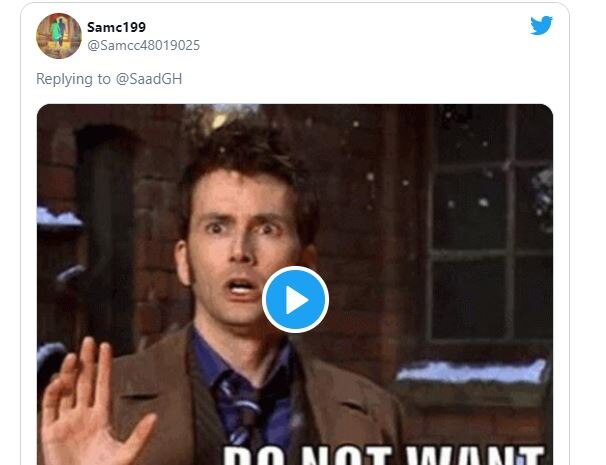This screenshot has width=606, height=465.
Task: Click the striped tie in the GIF
Action: tap(242, 410)
